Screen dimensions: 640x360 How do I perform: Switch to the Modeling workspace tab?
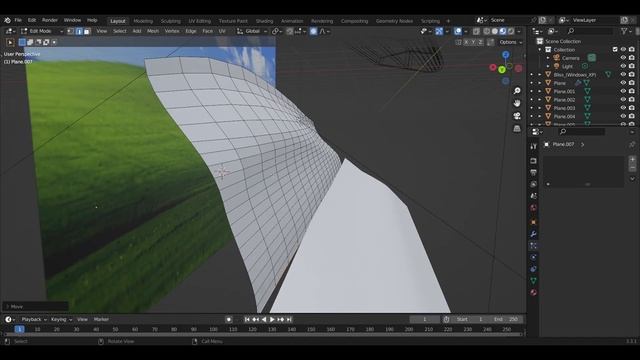[x=143, y=21]
